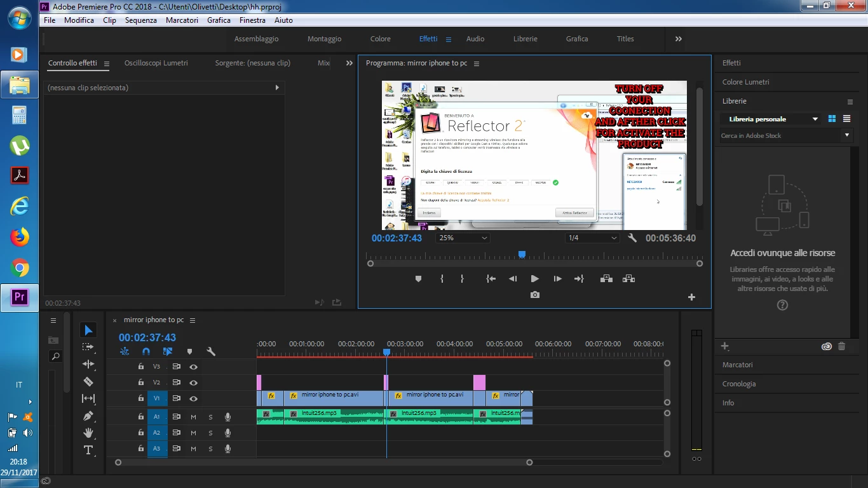The image size is (868, 488).
Task: Go to Out point in Program monitor
Action: [x=579, y=279]
